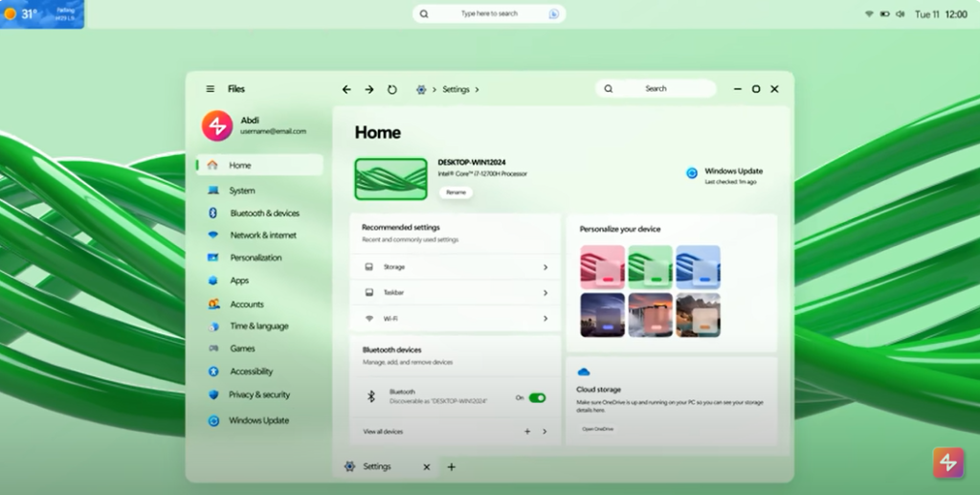
Task: Add a Bluetooth device with plus icon
Action: pyautogui.click(x=527, y=431)
